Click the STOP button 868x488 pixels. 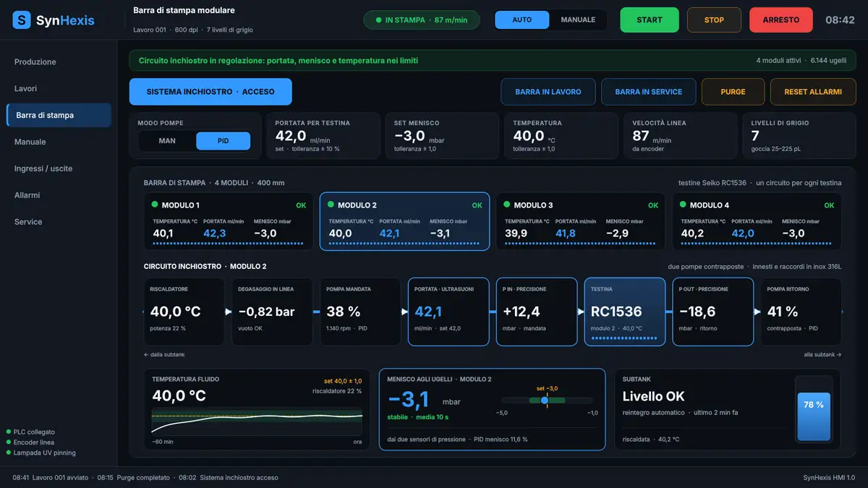[714, 20]
